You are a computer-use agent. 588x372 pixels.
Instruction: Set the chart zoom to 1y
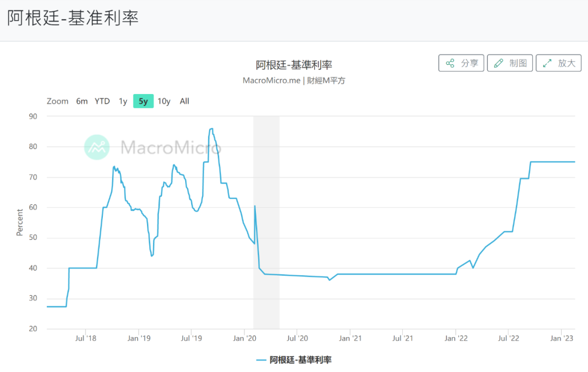(123, 101)
